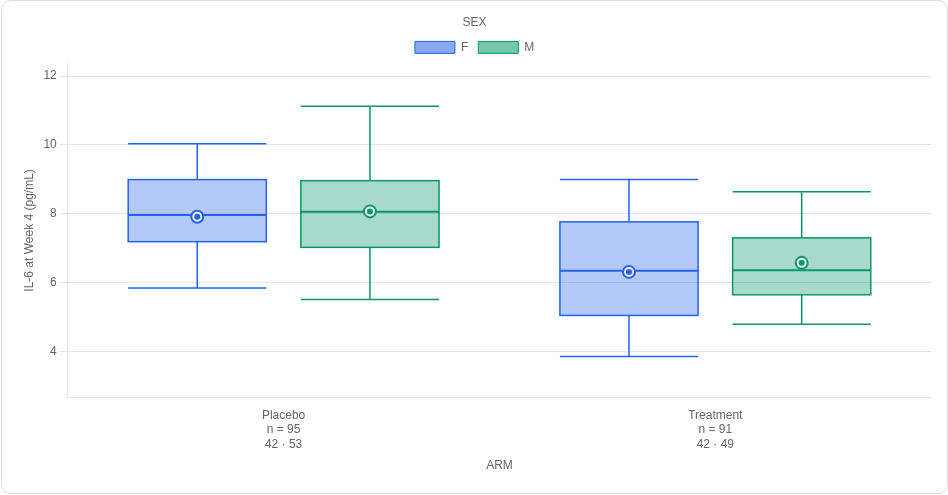Screen dimensions: 948x495
Task: Click the Placebo male mean marker
Action: [370, 212]
